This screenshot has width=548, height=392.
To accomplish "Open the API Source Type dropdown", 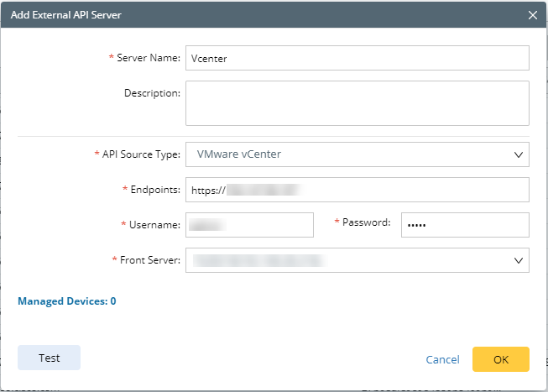I will (357, 154).
